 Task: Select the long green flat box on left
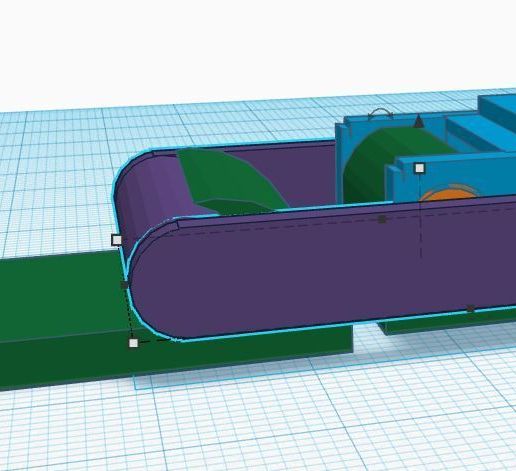click(67, 310)
